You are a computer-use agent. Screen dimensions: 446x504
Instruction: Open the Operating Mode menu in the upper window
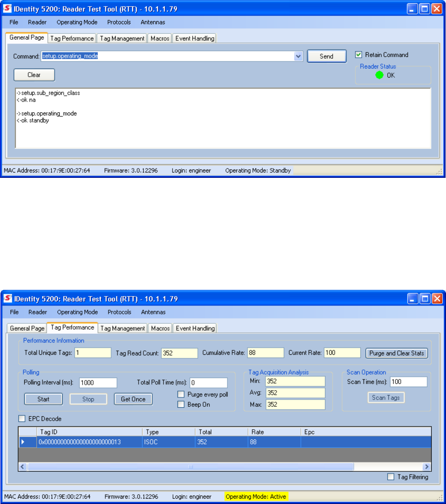[77, 22]
